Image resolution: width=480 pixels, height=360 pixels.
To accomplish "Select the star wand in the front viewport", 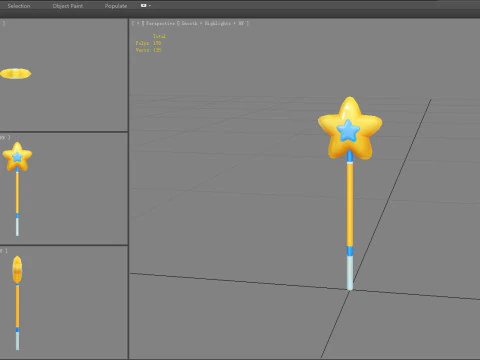I will click(x=17, y=189).
